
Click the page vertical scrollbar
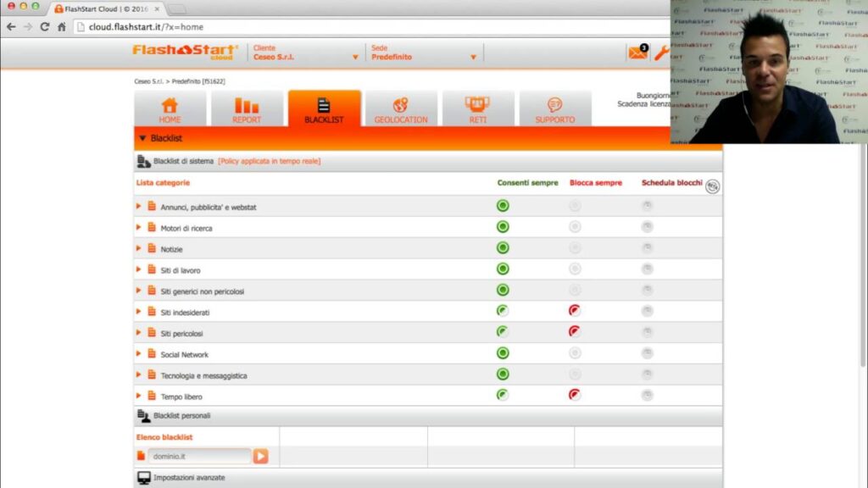[863, 254]
